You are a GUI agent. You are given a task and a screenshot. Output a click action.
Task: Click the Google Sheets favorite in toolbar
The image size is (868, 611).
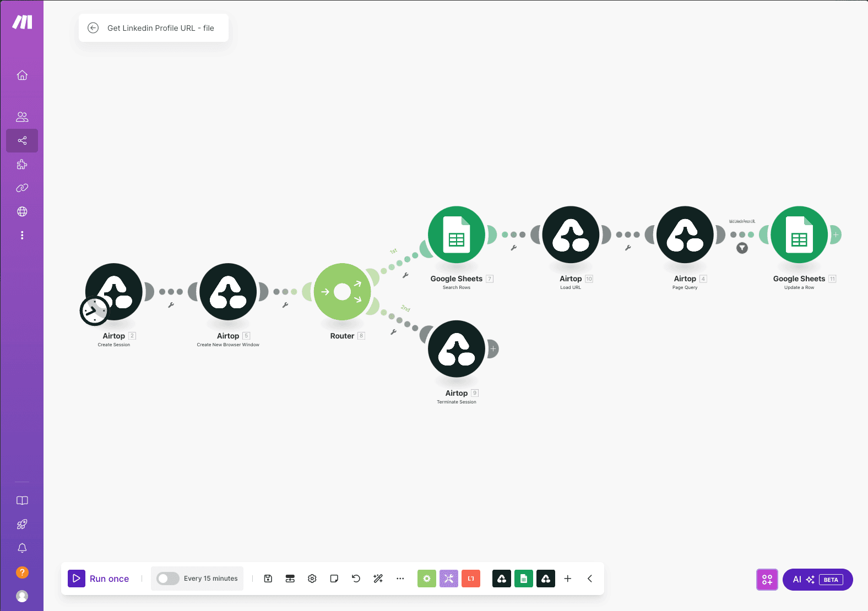tap(524, 579)
